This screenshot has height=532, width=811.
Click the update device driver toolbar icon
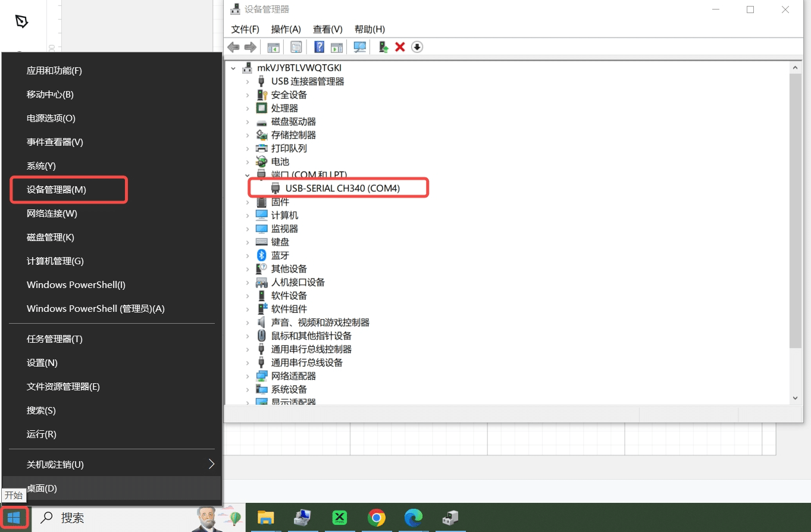384,47
